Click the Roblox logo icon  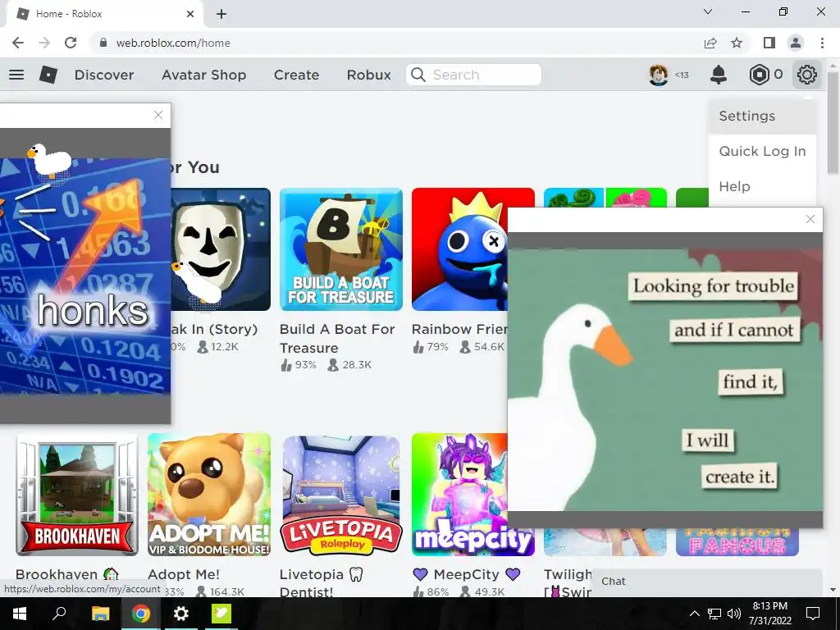[x=48, y=75]
